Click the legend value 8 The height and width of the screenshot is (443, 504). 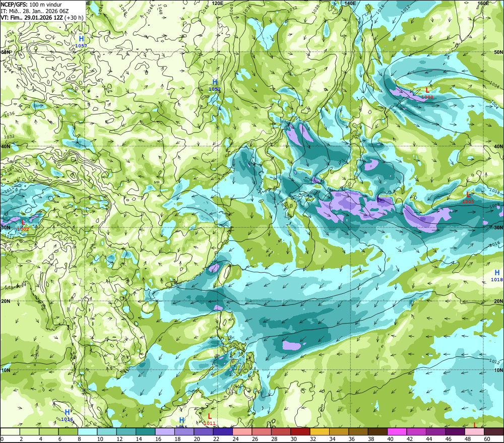(79, 439)
